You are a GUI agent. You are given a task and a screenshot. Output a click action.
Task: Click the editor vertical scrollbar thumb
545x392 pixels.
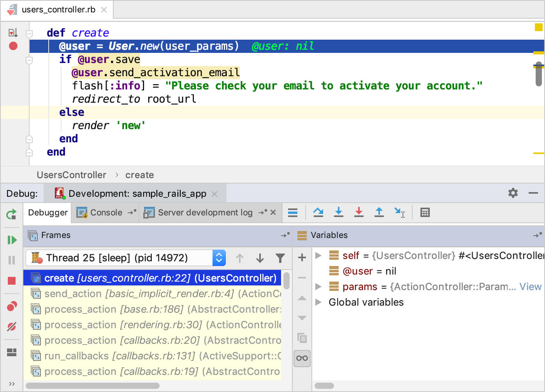coord(539,74)
